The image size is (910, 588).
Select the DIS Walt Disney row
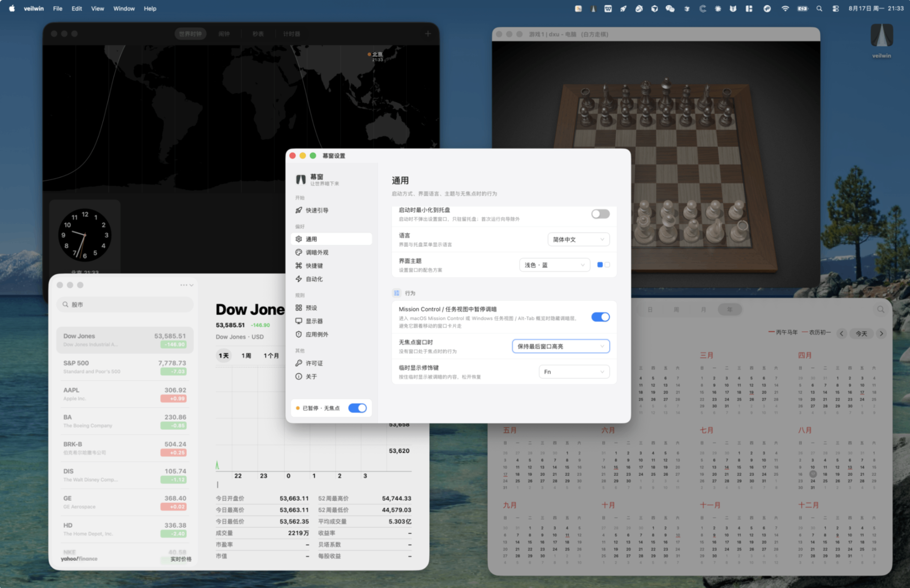tap(125, 475)
